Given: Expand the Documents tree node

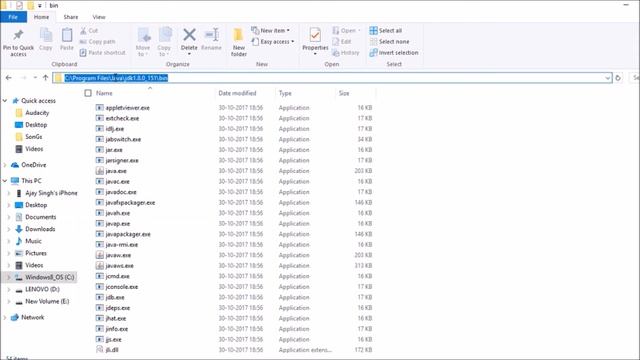Looking at the screenshot, I should tap(9, 217).
